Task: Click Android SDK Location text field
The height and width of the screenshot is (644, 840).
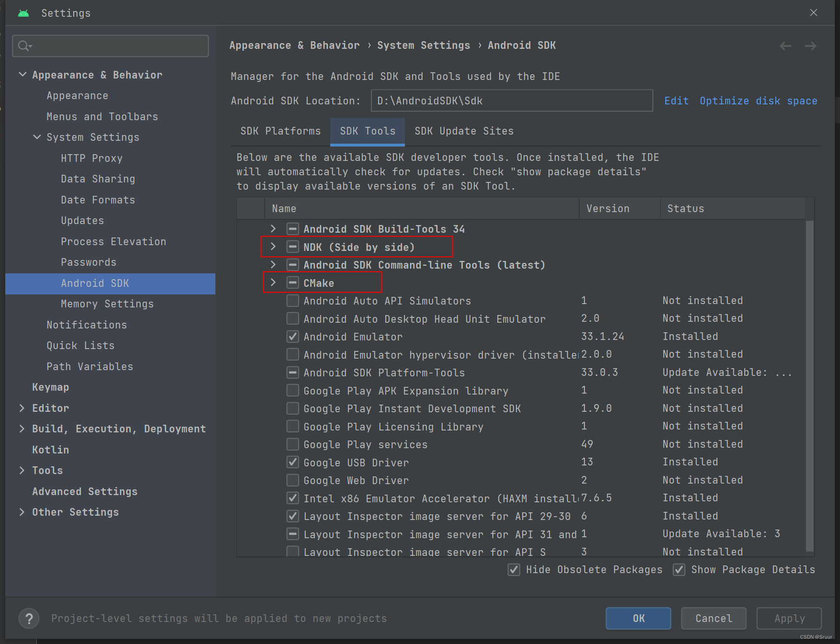Action: [x=512, y=101]
